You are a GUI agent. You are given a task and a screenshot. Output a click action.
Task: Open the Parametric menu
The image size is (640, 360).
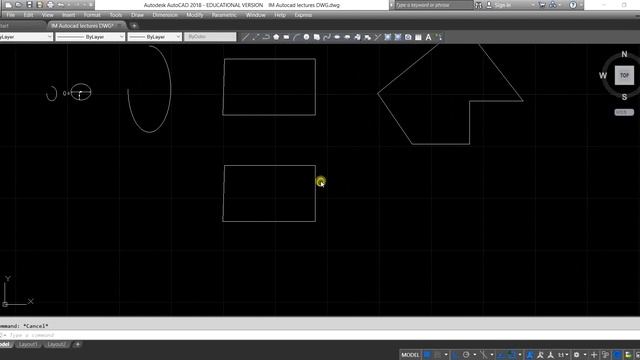tap(224, 15)
